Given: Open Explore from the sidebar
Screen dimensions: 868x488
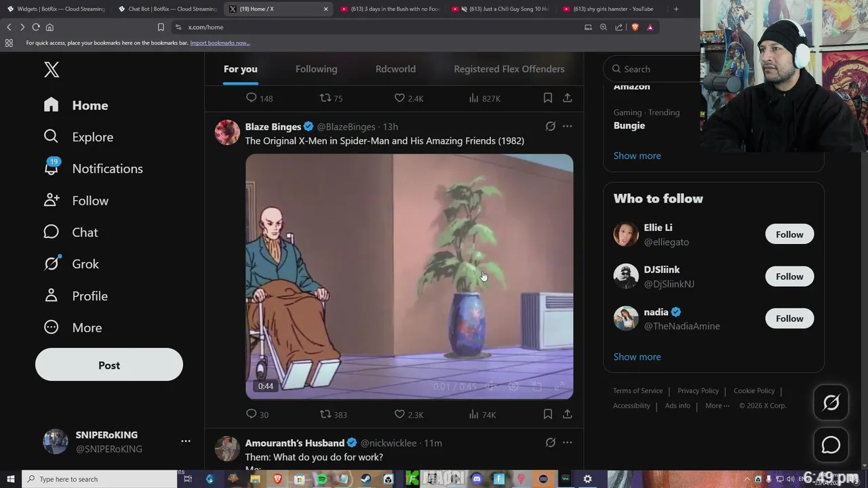Looking at the screenshot, I should [79, 137].
